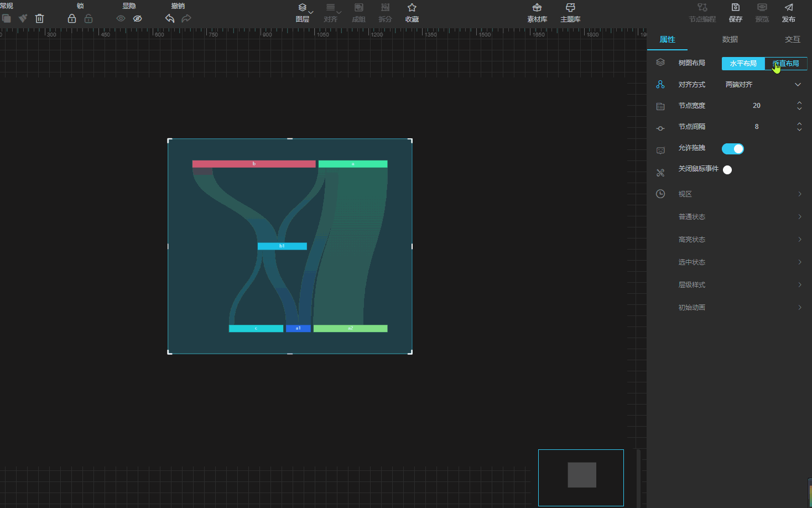
Task: Click the delete trash icon
Action: 39,18
